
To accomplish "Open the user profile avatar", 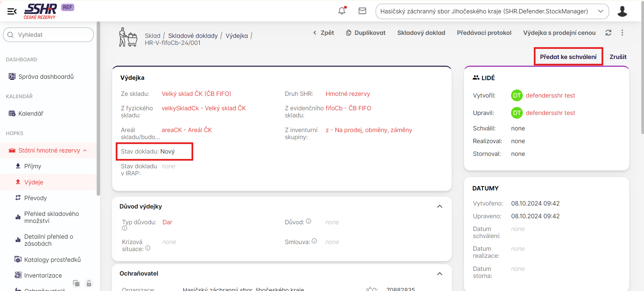I will coord(622,11).
